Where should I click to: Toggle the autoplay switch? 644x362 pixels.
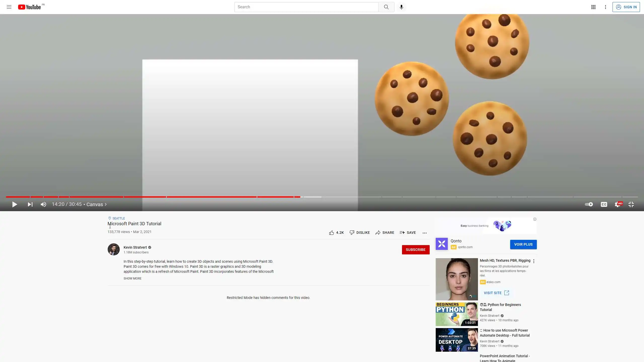coord(589,204)
